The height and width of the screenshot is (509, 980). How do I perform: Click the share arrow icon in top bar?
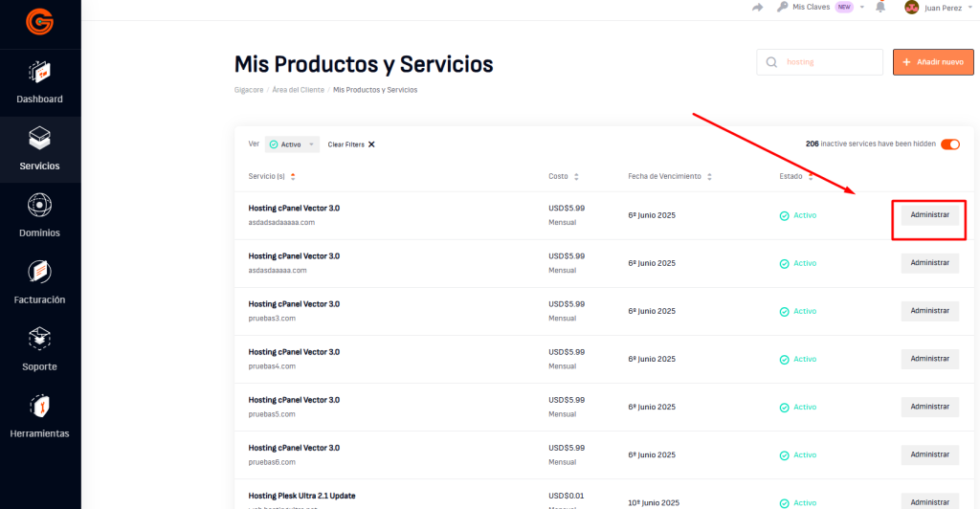[x=758, y=7]
